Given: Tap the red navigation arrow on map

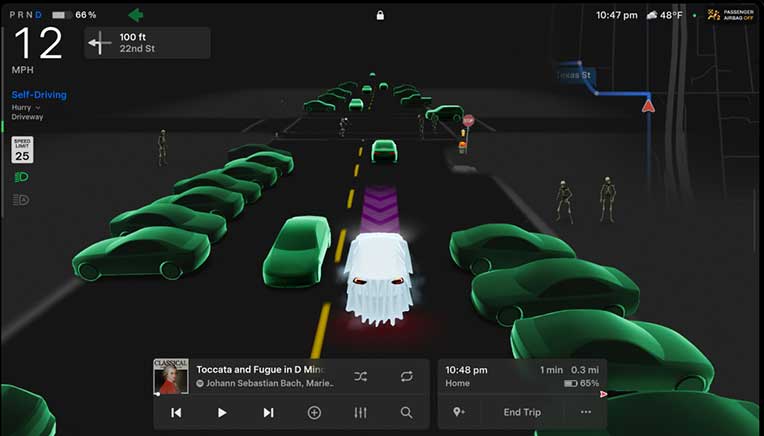Looking at the screenshot, I should tap(648, 105).
